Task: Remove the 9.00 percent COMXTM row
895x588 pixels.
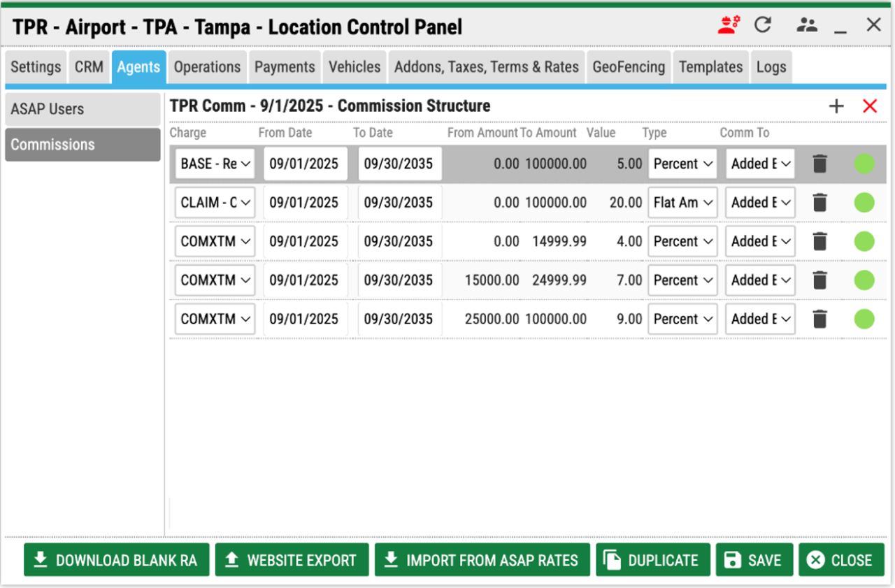Action: [820, 319]
